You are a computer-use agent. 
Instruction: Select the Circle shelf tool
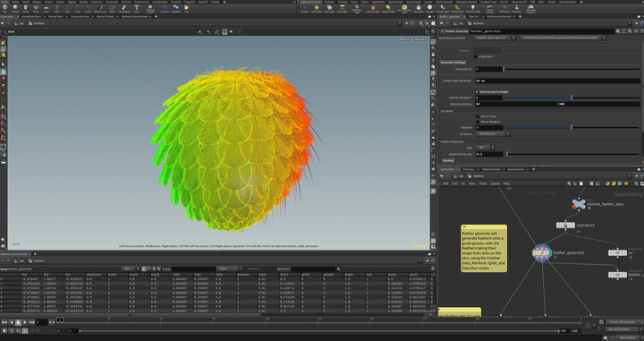point(77,9)
